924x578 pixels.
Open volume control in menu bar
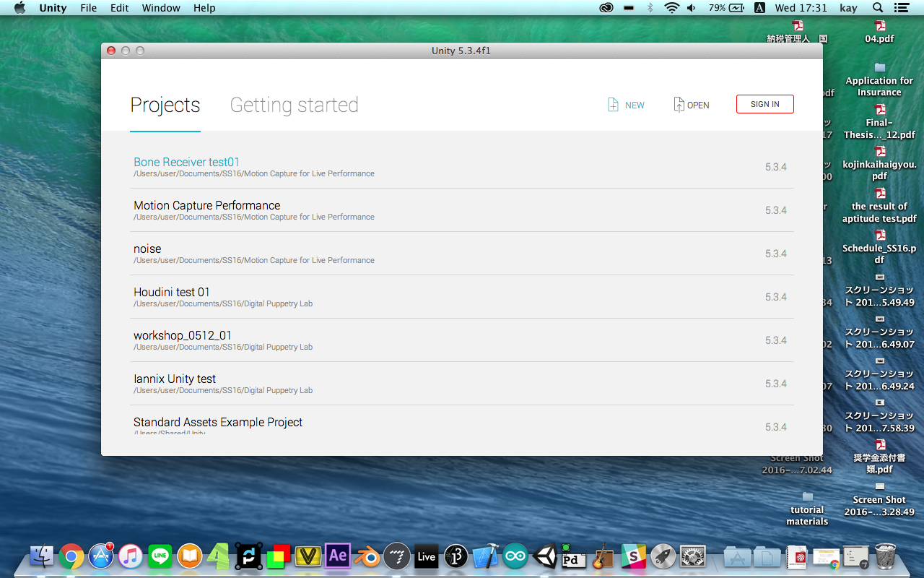[x=692, y=8]
